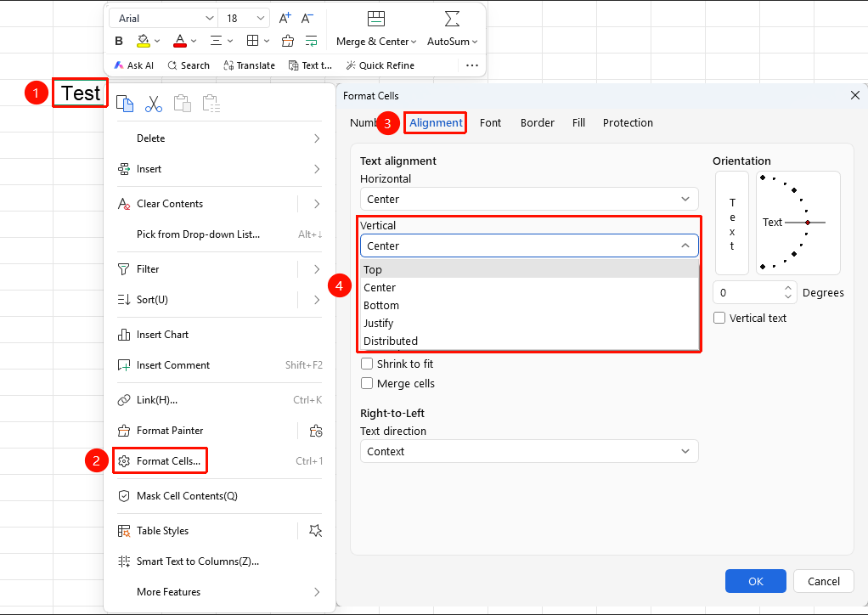Switch to the Fill tab

[578, 123]
